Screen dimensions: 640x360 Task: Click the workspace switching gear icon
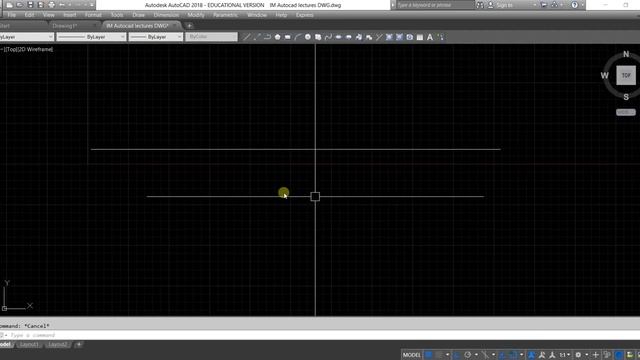(x=578, y=355)
